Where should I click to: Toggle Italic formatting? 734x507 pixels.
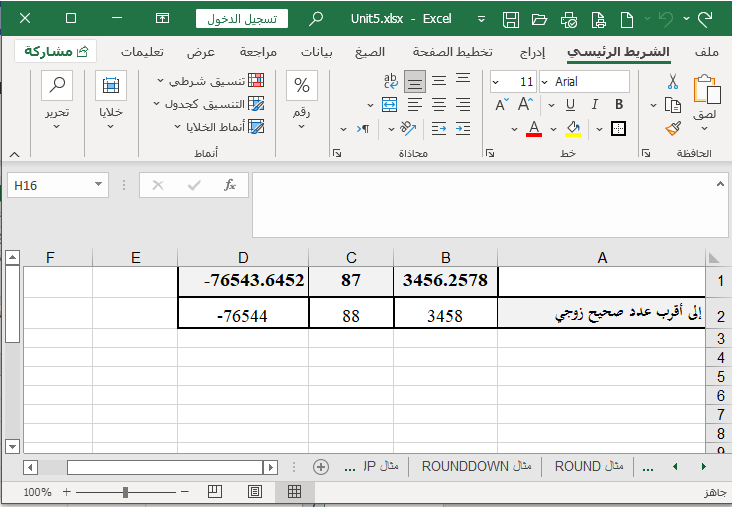(595, 104)
